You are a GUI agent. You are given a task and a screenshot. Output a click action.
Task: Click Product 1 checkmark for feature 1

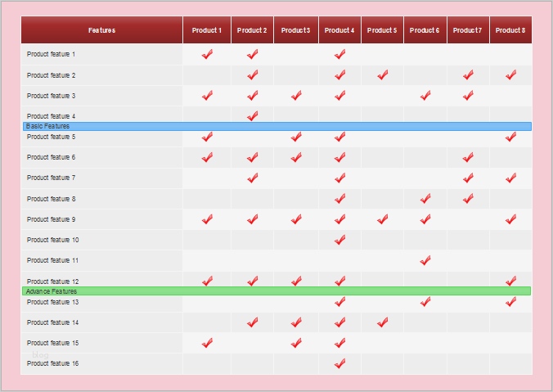click(207, 54)
